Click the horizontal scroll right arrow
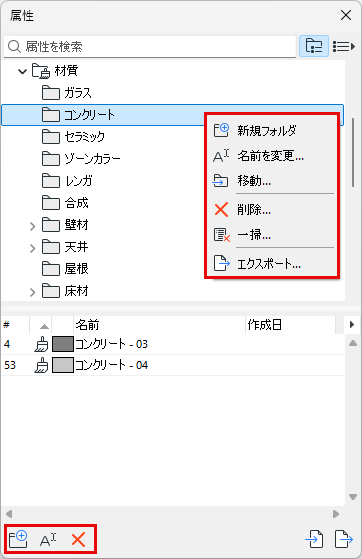 click(x=336, y=514)
